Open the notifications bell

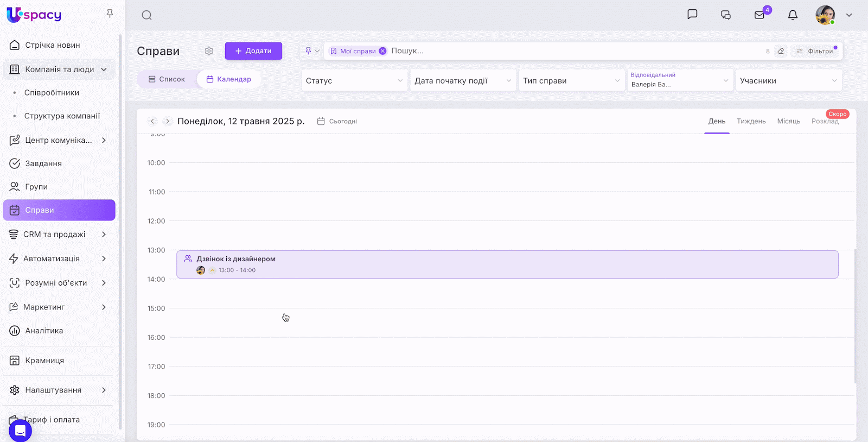(x=793, y=15)
